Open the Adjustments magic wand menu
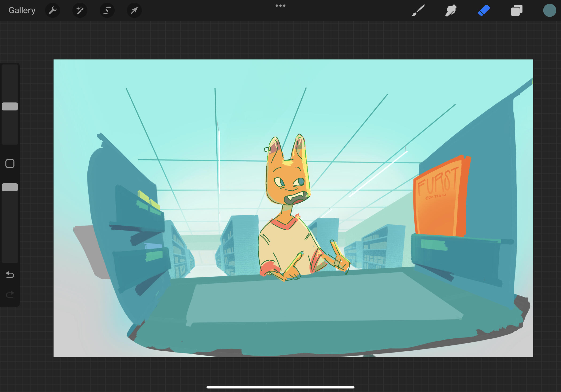This screenshot has width=561, height=392. click(80, 10)
